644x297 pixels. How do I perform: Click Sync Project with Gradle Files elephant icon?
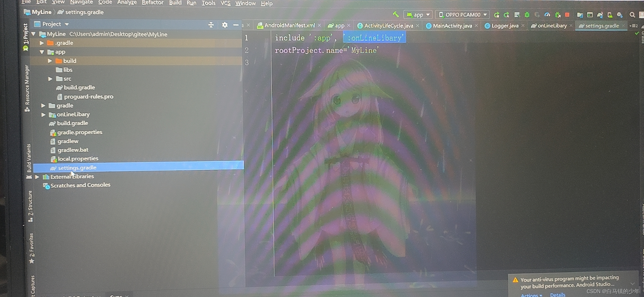pyautogui.click(x=600, y=15)
